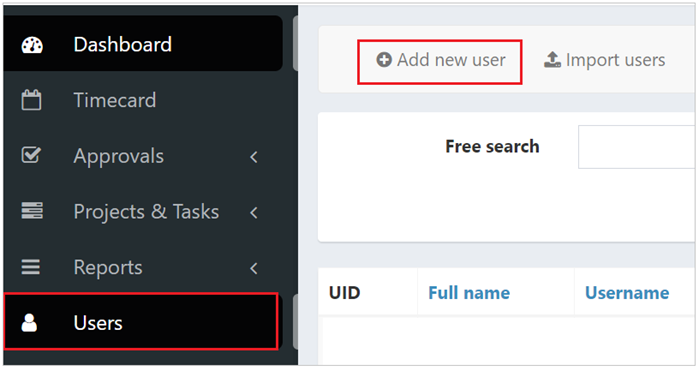Click the Approvals checkmark icon
699x371 pixels.
[x=31, y=155]
